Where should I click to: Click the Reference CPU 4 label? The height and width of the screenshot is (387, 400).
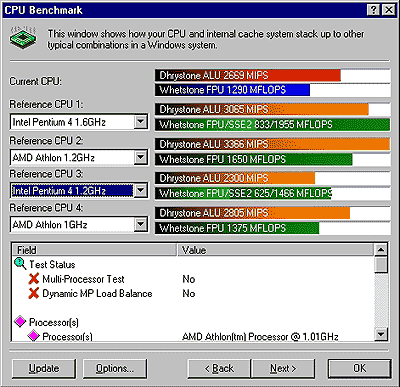tap(46, 208)
